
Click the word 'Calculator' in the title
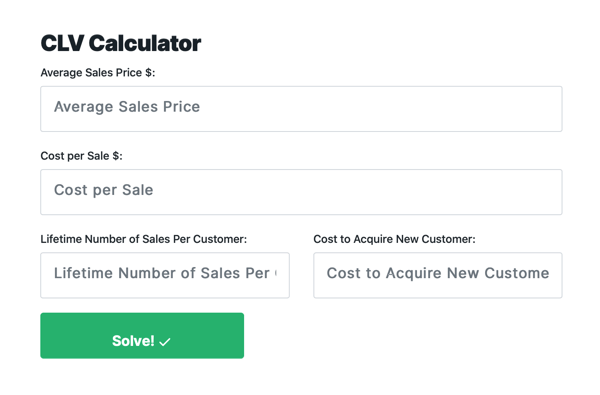tap(145, 43)
